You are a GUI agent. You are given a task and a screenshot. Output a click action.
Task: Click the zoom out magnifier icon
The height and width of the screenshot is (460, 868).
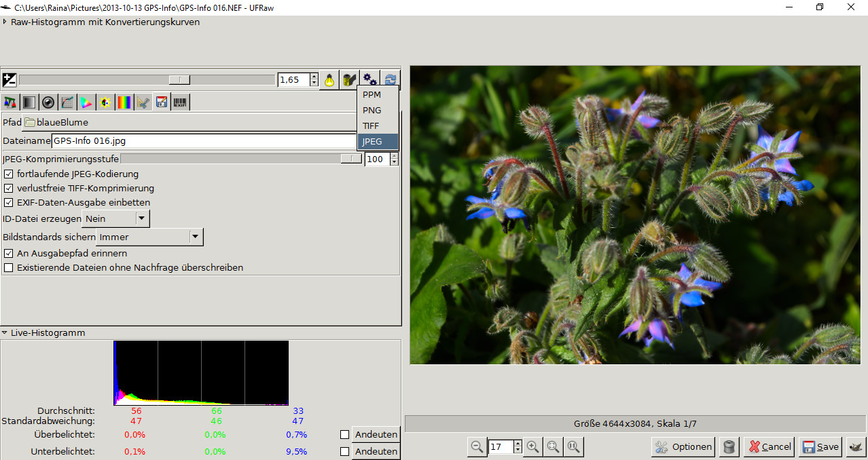(477, 446)
